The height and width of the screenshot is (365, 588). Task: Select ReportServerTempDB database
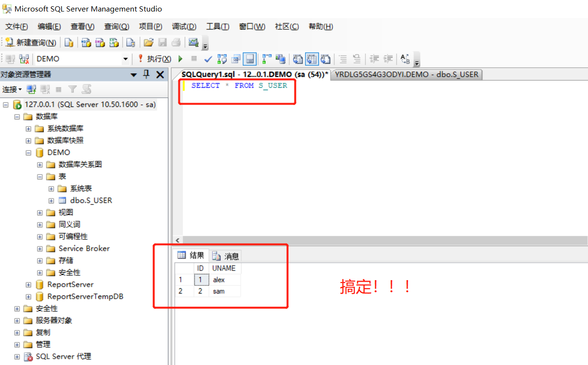click(85, 296)
